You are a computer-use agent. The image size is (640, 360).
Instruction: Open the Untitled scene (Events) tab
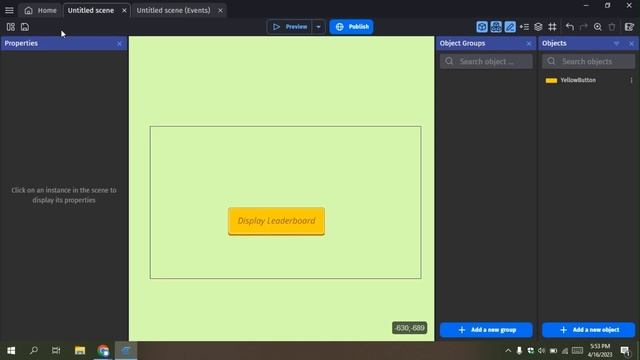[173, 10]
